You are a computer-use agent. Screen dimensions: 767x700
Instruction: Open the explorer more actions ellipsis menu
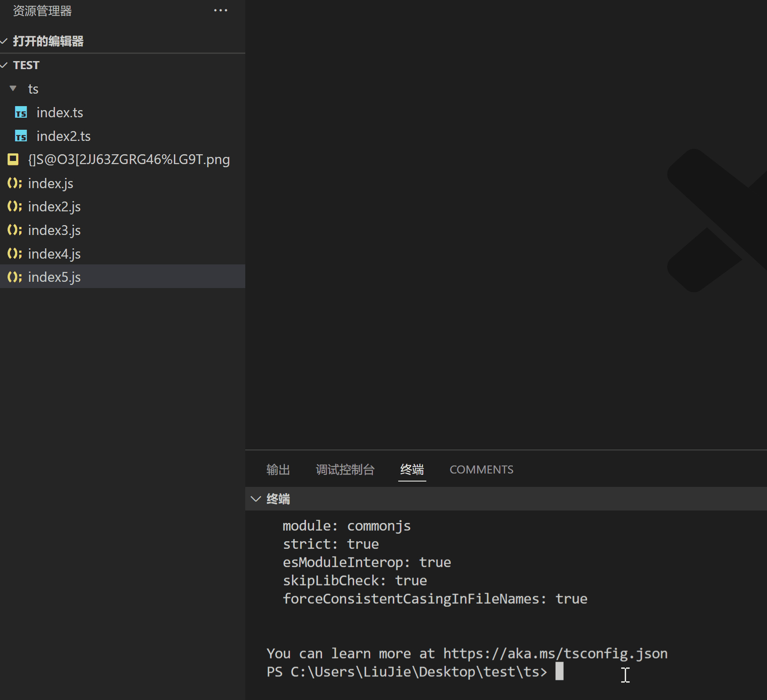click(220, 10)
